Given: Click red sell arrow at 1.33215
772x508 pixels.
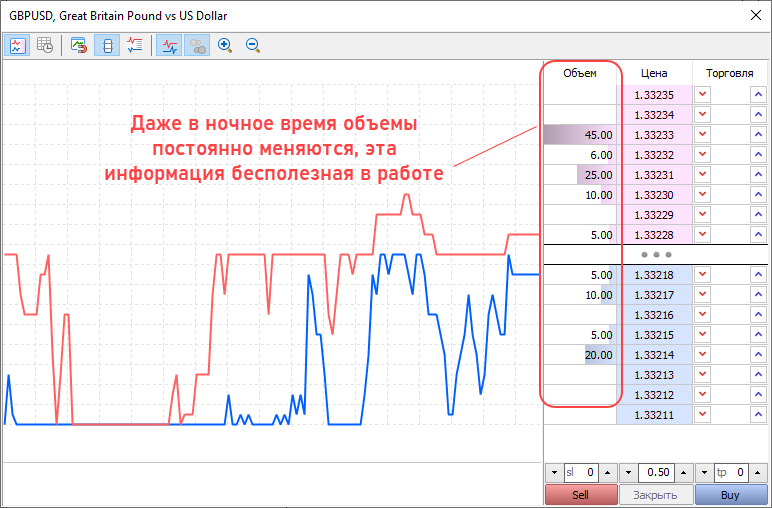Looking at the screenshot, I should tap(703, 335).
